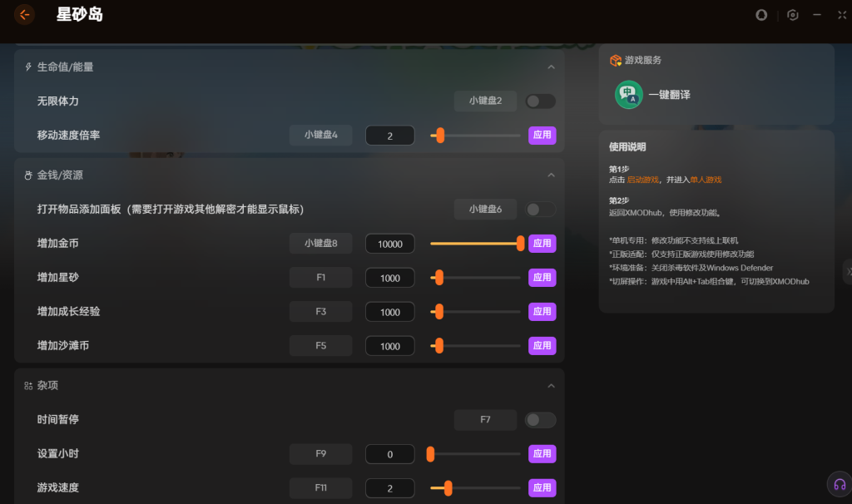Open settings via the hexagon gear icon
Viewport: 852px width, 504px height.
click(x=793, y=15)
